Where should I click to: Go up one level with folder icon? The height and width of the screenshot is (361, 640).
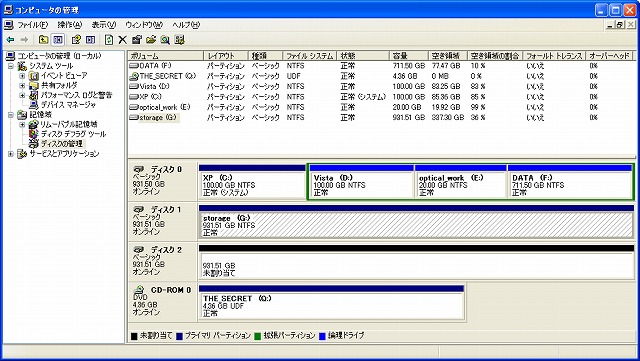click(x=43, y=40)
